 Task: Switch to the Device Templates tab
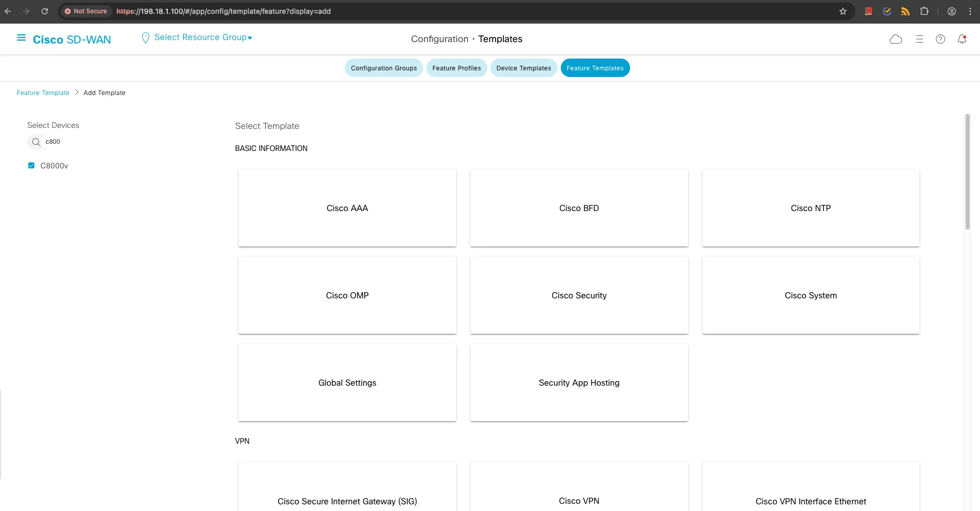pyautogui.click(x=523, y=68)
